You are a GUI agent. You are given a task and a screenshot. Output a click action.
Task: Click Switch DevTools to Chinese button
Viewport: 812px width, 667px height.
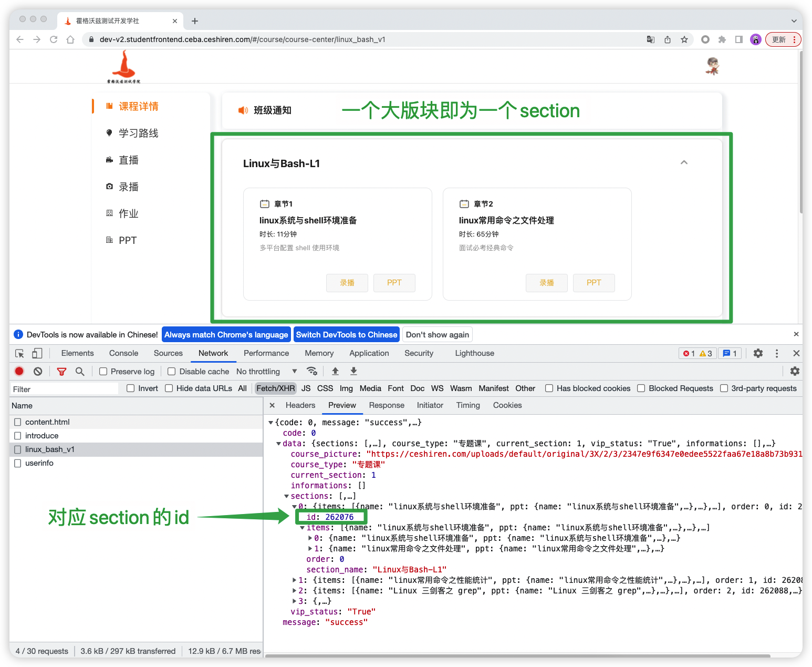tap(346, 335)
